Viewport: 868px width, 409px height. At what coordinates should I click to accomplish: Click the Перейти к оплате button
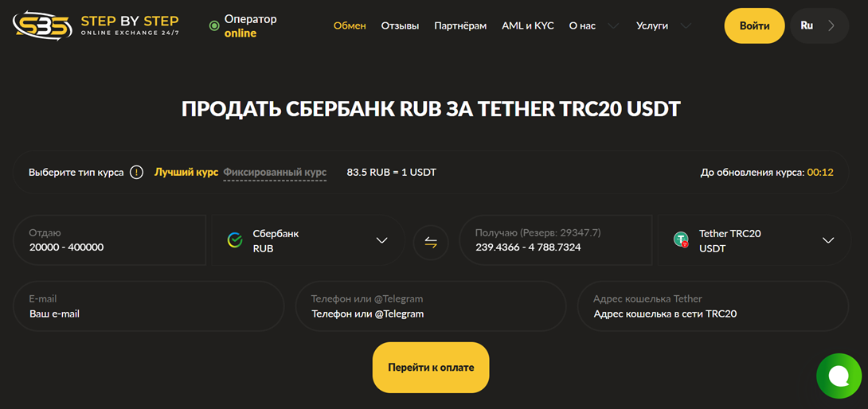coord(431,368)
